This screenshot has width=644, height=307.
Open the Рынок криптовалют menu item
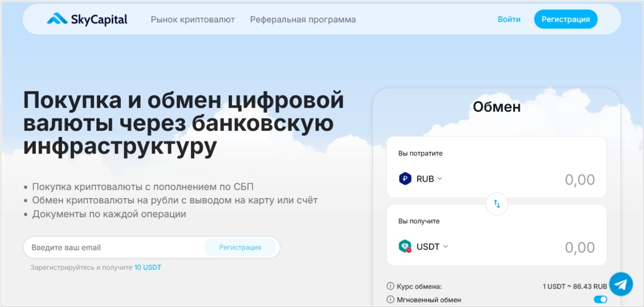tap(192, 20)
